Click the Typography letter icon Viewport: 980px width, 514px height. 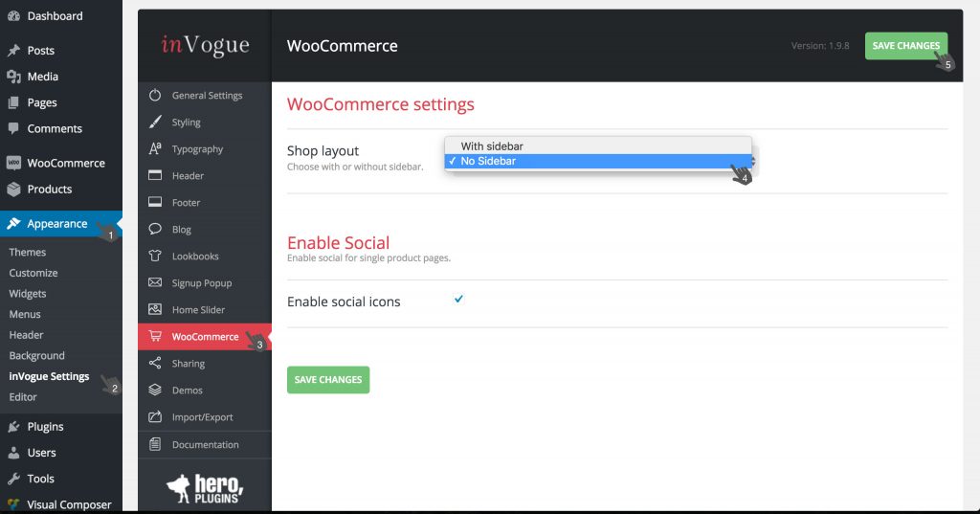155,148
